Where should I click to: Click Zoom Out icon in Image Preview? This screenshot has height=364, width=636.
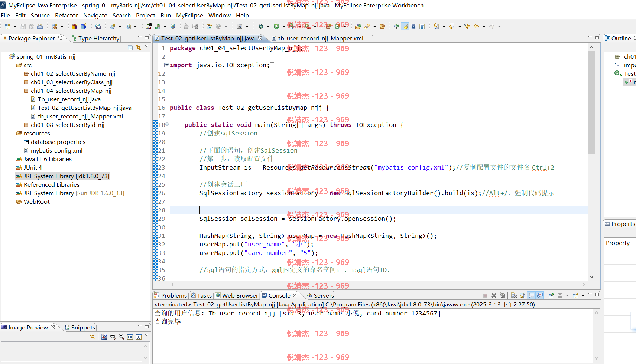(113, 337)
